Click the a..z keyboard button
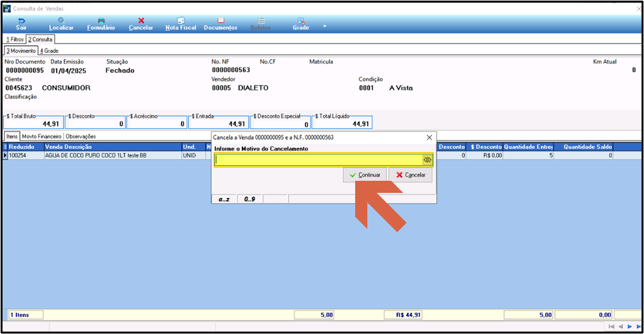This screenshot has width=644, height=334. point(224,199)
